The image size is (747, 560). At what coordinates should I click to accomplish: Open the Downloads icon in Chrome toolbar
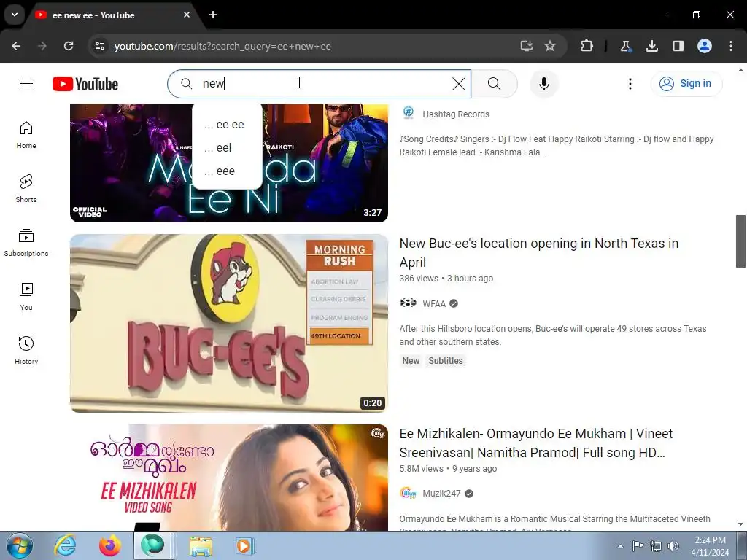(652, 46)
